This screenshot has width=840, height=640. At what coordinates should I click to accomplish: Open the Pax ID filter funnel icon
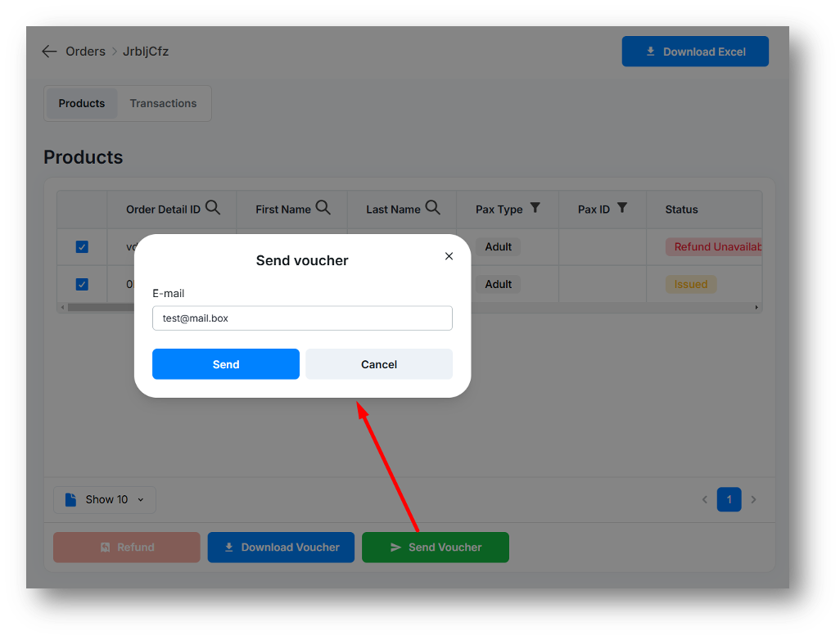622,208
